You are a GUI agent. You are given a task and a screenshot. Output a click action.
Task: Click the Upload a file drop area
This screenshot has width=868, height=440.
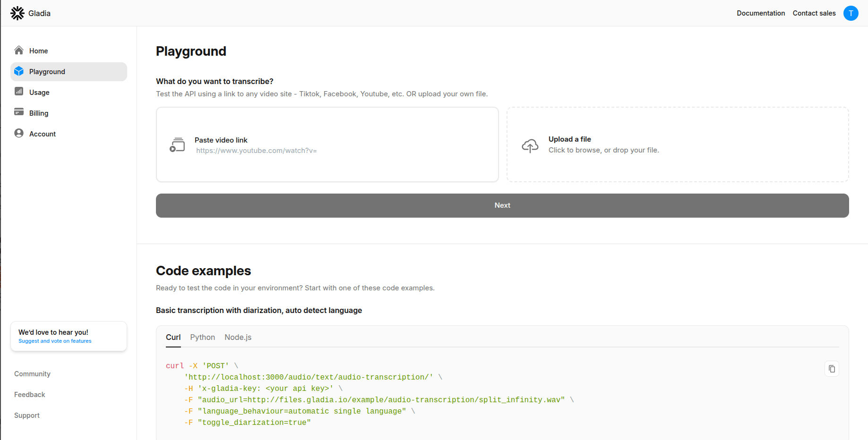pos(678,144)
